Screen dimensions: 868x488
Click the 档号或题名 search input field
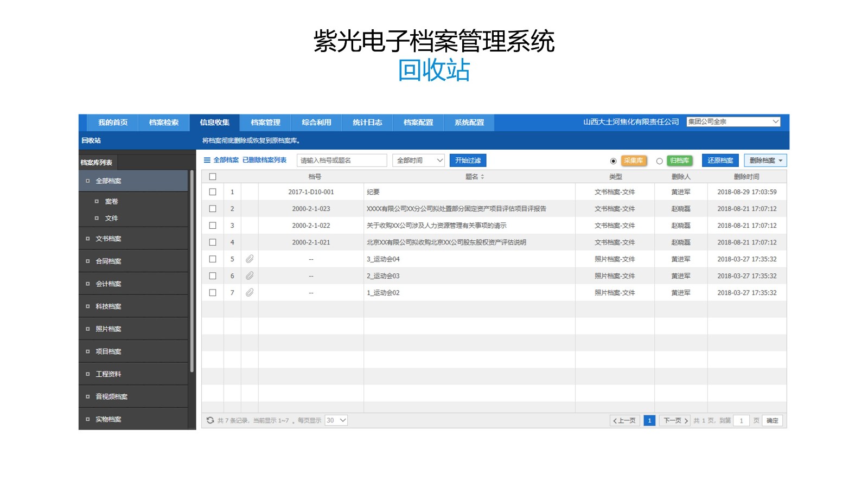[342, 160]
